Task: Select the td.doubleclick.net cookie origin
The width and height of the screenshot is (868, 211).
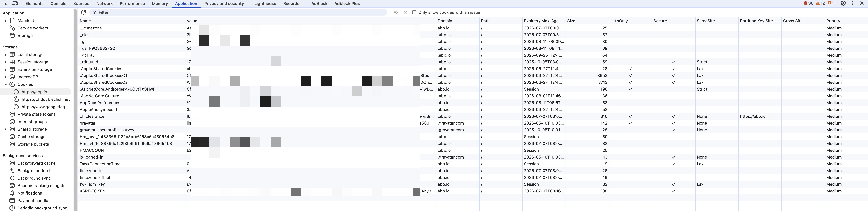Action: [45, 99]
